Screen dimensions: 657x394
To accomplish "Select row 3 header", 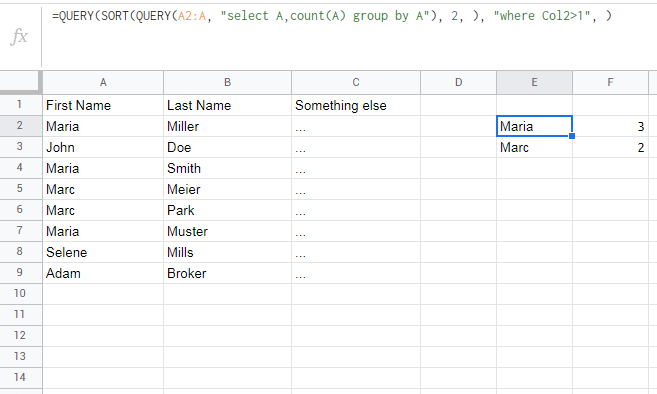I will click(x=21, y=147).
